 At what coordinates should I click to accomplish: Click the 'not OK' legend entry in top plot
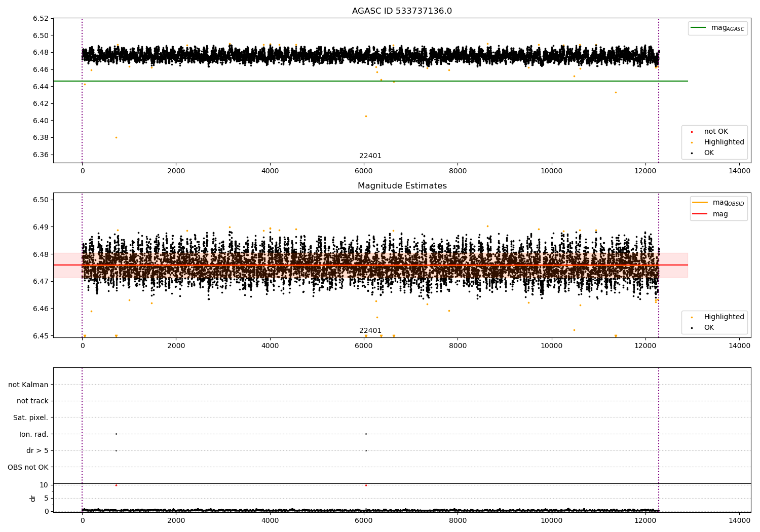click(716, 132)
